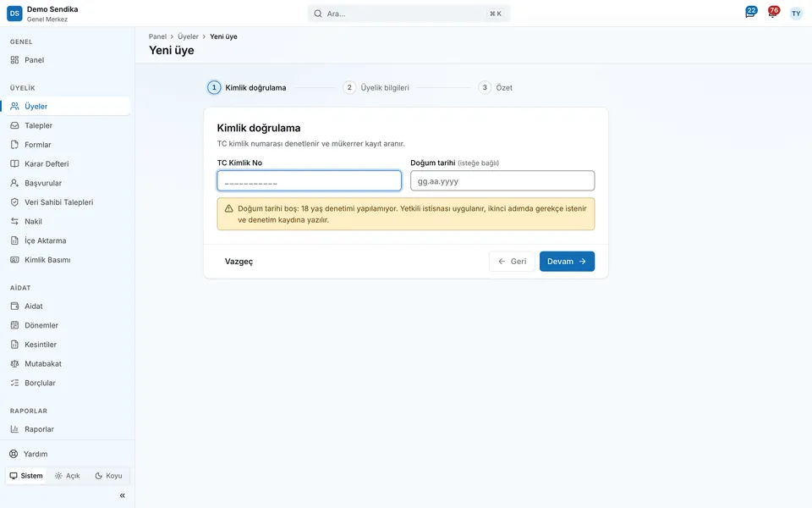Click the Üyeler breadcrumb link

188,36
